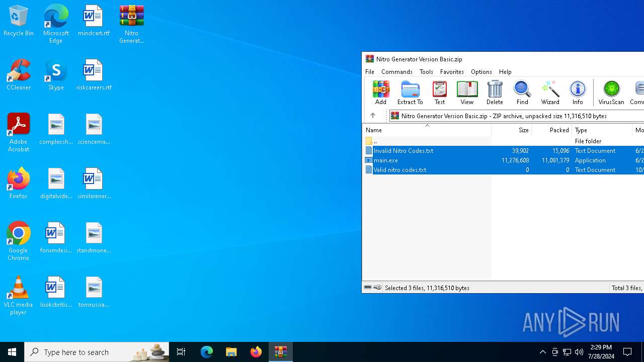Click the Info toolbar icon
This screenshot has height=362, width=644.
click(x=578, y=93)
